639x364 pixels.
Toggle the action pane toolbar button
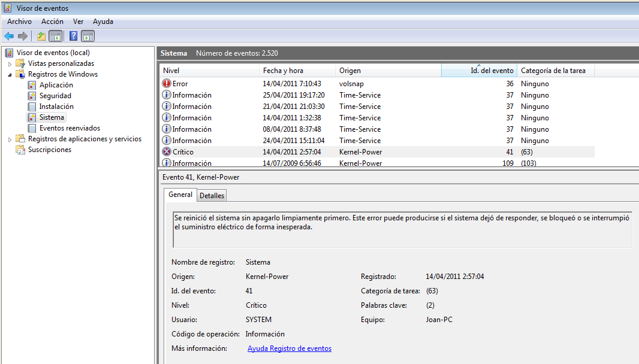point(88,36)
